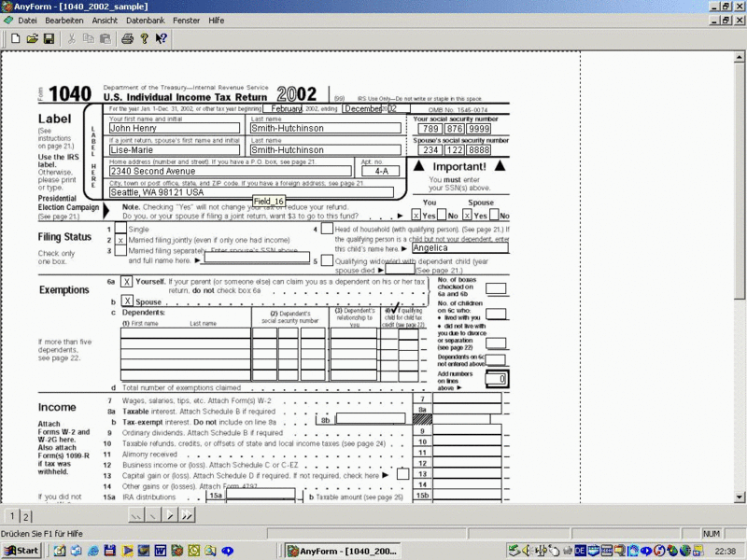Click the volume speaker icon in system tray

527,551
